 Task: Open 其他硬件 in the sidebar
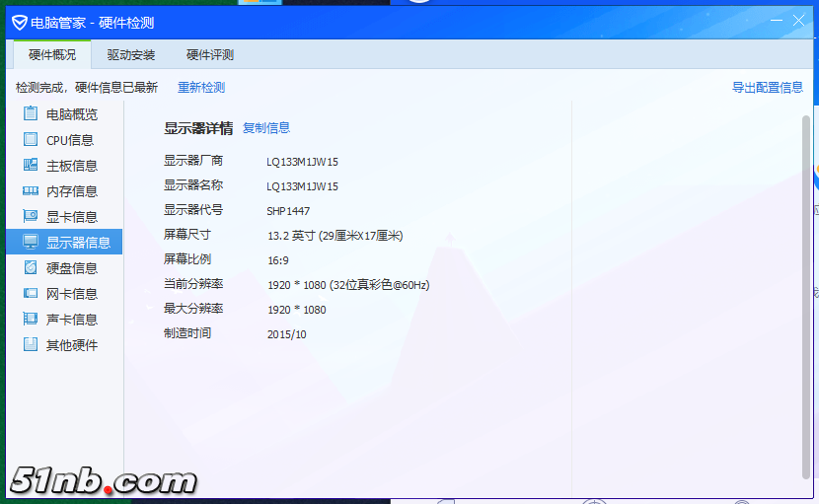[x=71, y=345]
